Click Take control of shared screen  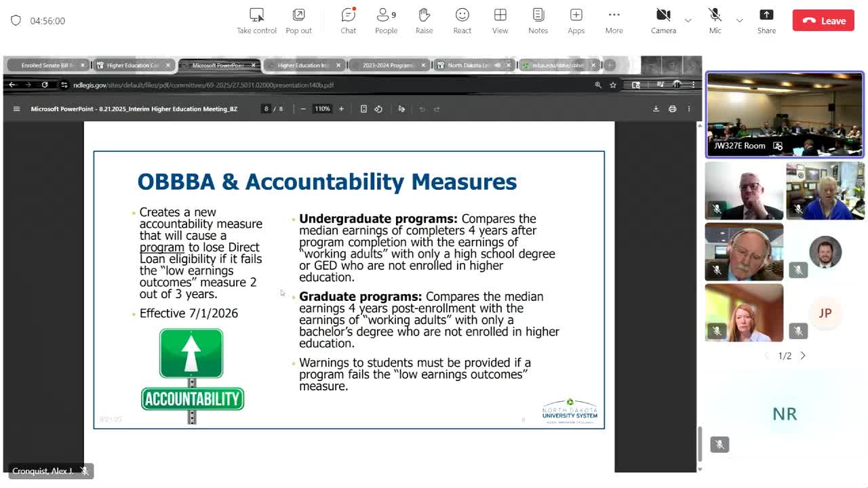256,21
